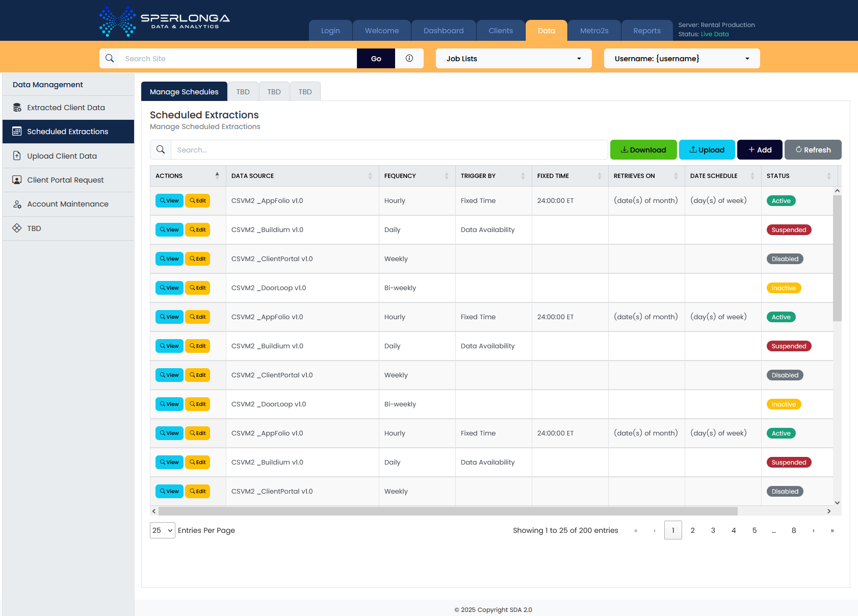Click the Upload Client Data file icon
Screen dimensions: 858x616
point(17,156)
